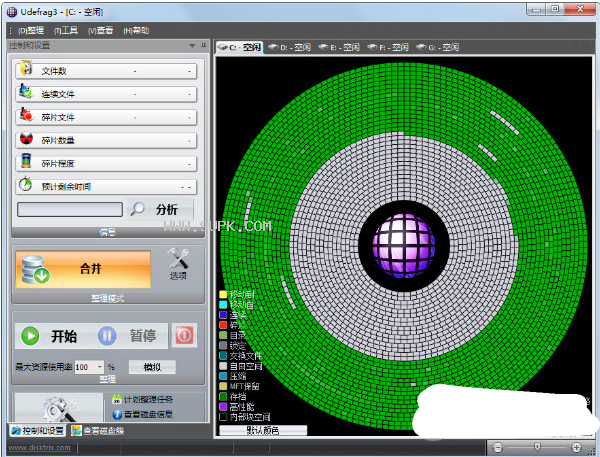Click the 分析 analyze button
Viewport: 600px width, 457px height.
(160, 209)
